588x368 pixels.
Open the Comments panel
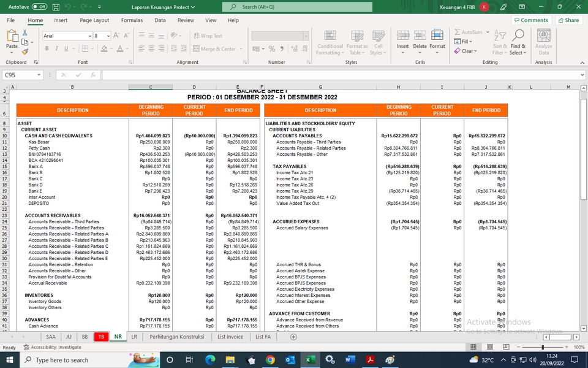(530, 20)
